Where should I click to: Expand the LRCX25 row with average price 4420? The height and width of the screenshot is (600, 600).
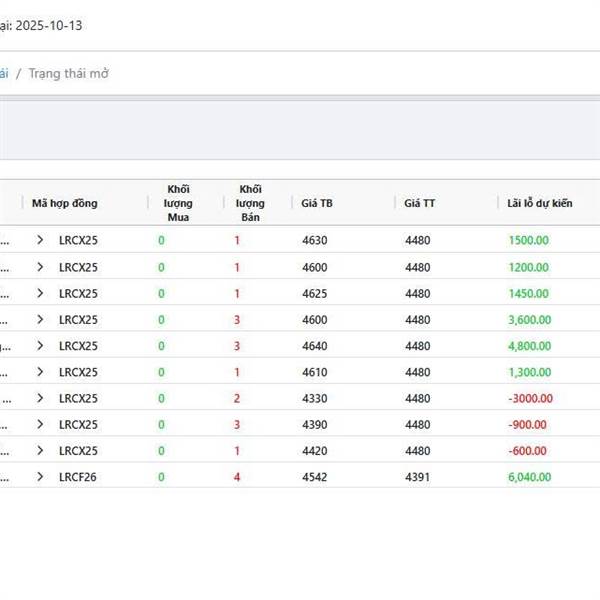[40, 451]
